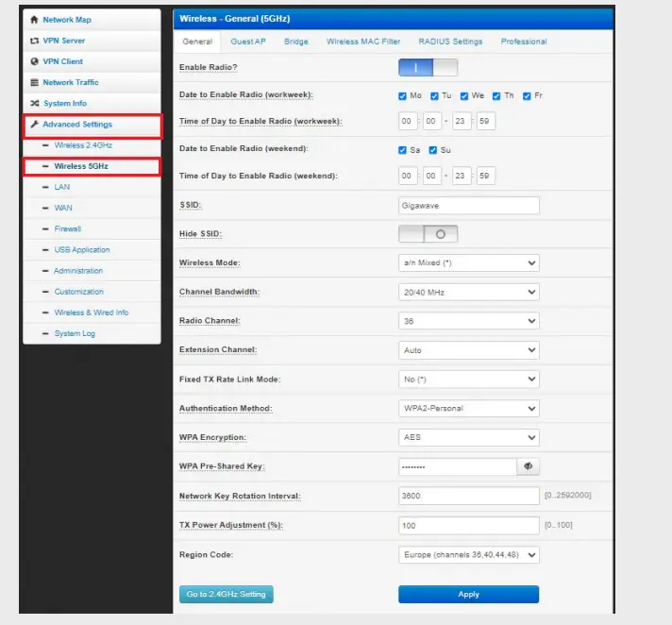Open the Administration item
Image resolution: width=672 pixels, height=625 pixels.
point(78,271)
